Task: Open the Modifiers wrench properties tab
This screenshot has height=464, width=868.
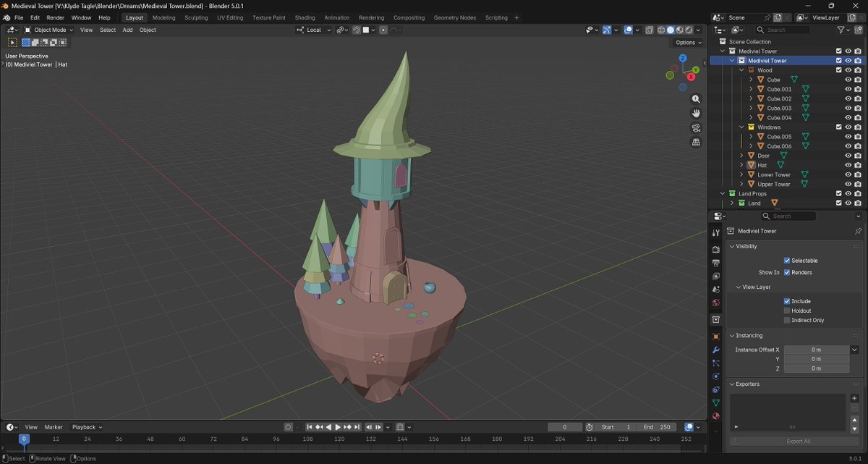Action: point(715,350)
